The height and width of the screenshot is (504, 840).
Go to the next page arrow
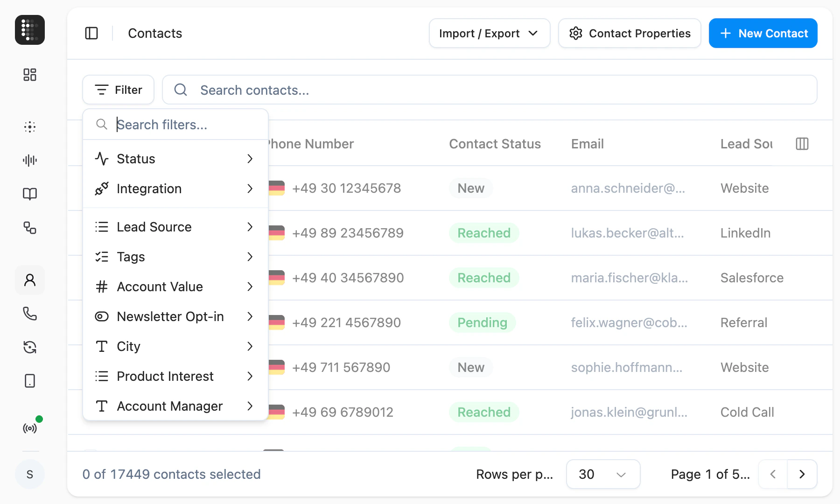coord(802,474)
